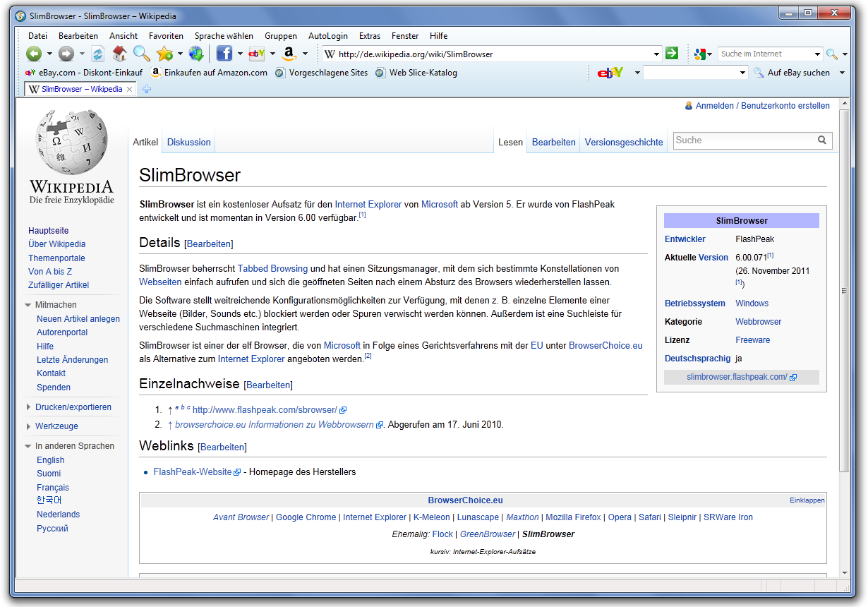Collapse the Mitmachen sidebar section
This screenshot has width=868, height=607.
pyautogui.click(x=28, y=305)
